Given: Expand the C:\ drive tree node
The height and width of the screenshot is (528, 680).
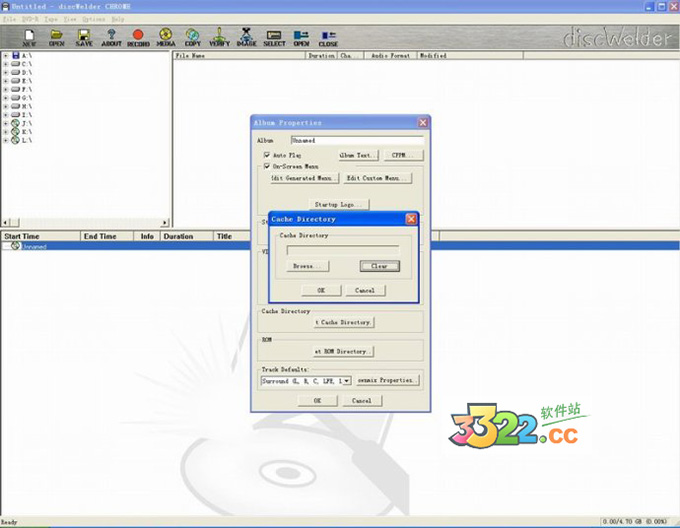Looking at the screenshot, I should tap(6, 64).
